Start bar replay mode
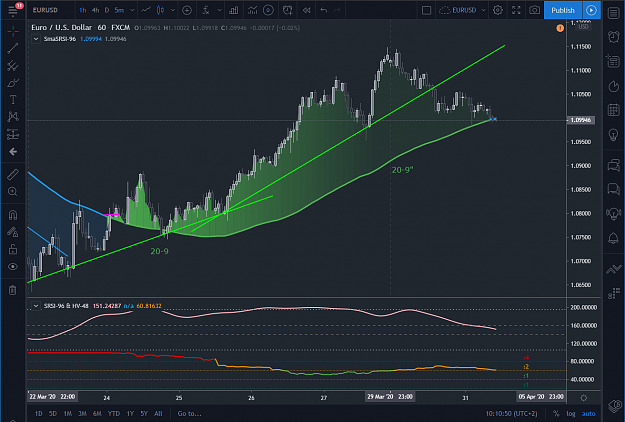The width and height of the screenshot is (625, 422). 306,10
